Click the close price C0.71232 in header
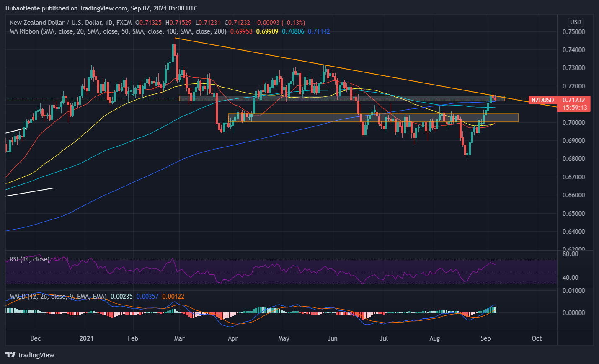 click(x=237, y=23)
